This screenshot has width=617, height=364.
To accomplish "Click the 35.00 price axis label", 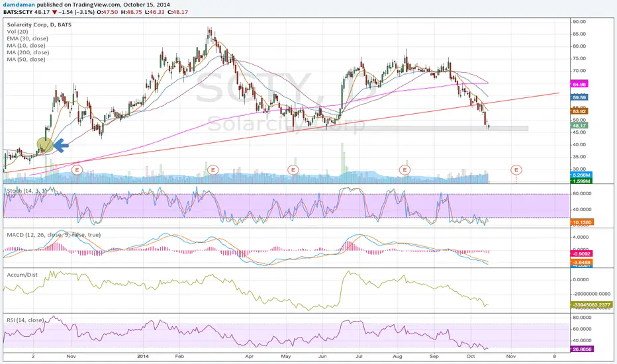I will (x=579, y=157).
